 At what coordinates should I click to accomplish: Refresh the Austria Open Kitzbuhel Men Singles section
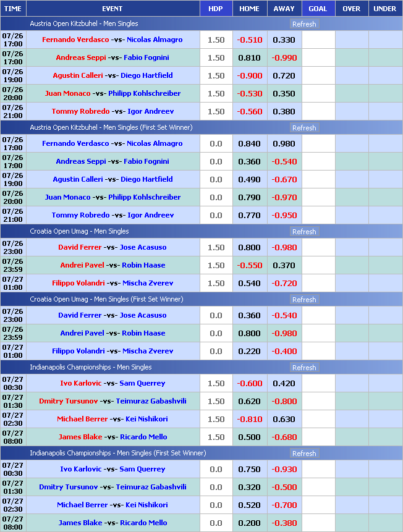click(x=304, y=24)
